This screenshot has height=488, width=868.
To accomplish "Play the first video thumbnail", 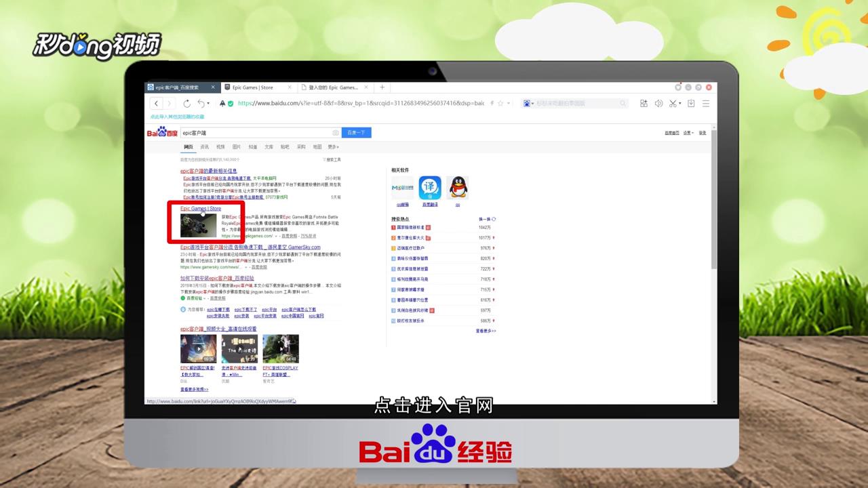I will [199, 348].
